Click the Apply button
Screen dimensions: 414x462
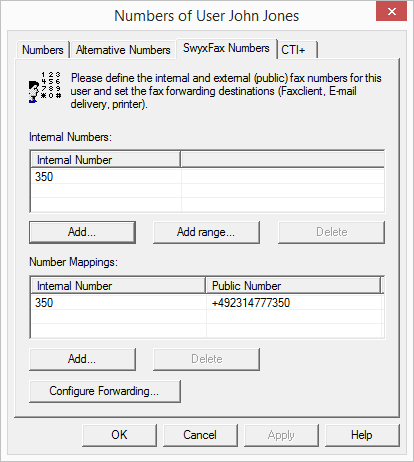281,435
